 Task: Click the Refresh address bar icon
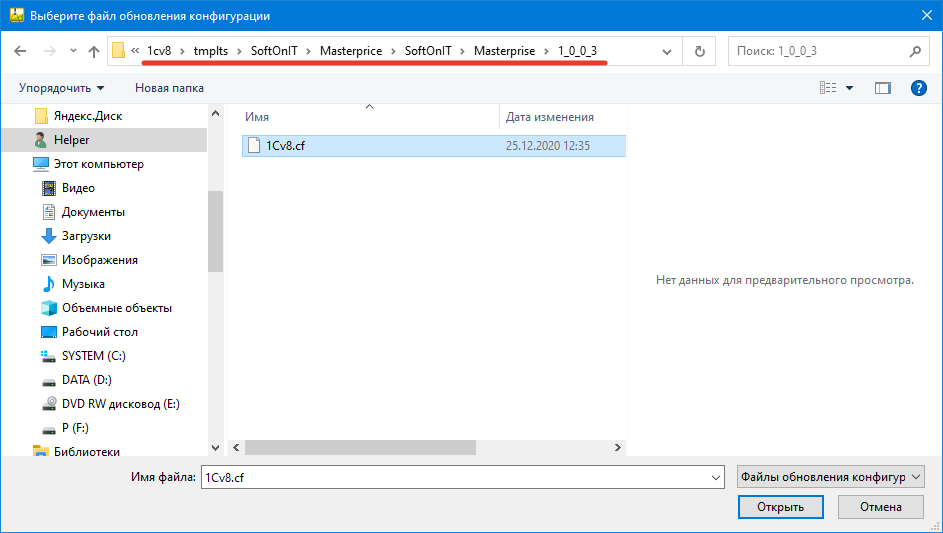tap(699, 51)
